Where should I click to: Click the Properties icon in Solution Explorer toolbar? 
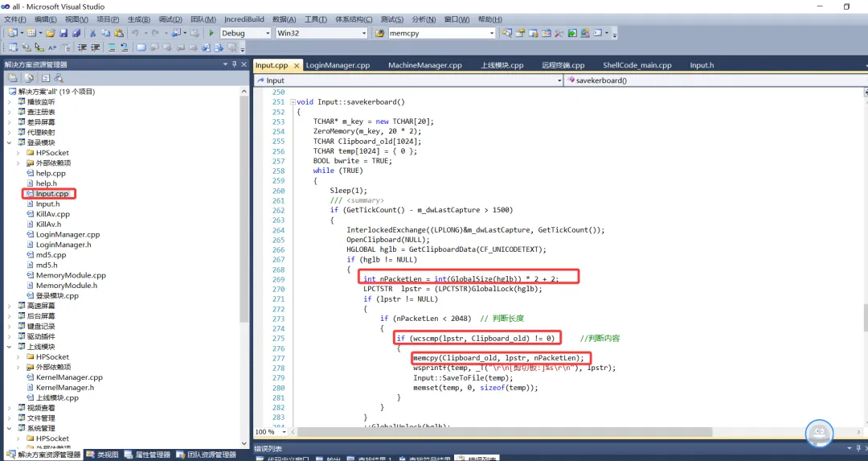point(13,78)
